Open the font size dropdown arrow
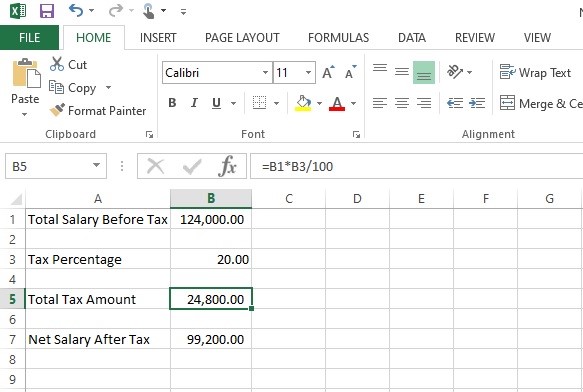This screenshot has height=392, width=583. 308,73
